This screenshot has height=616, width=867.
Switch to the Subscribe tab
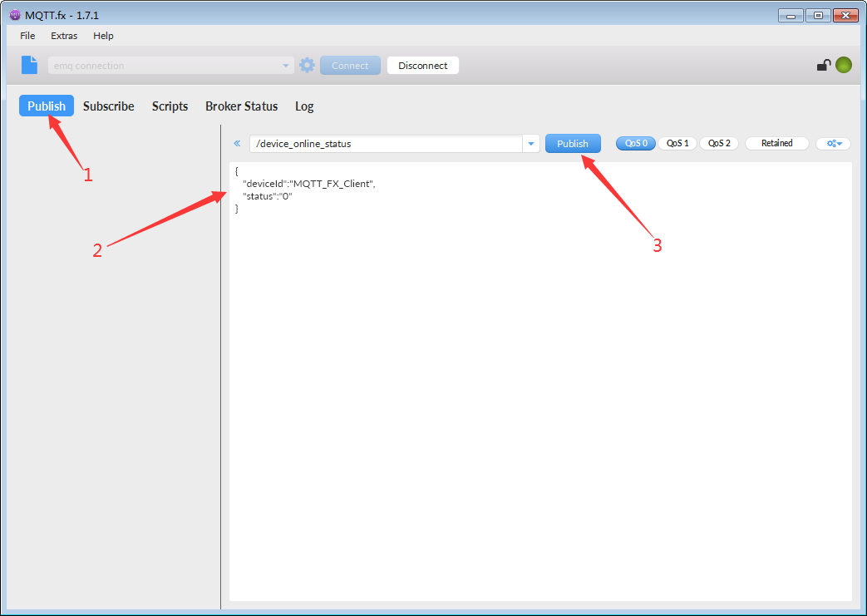point(108,106)
